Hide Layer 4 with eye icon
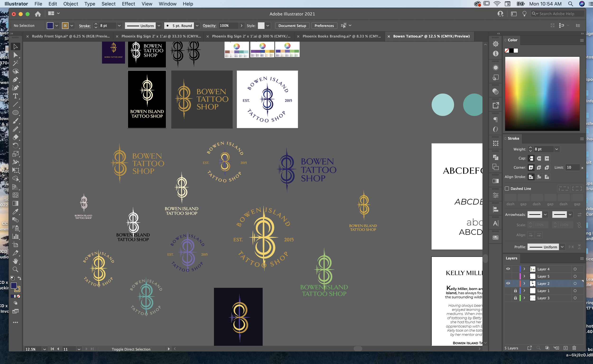The height and width of the screenshot is (364, 593). [508, 269]
